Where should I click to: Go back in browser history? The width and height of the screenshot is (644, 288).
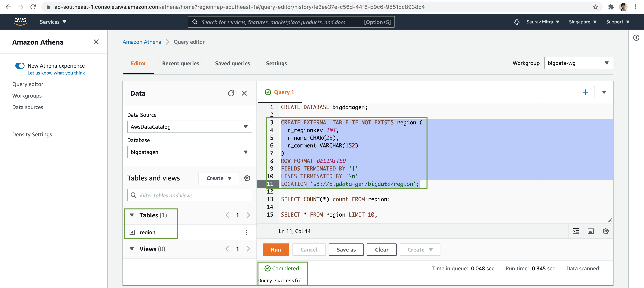coord(8,7)
